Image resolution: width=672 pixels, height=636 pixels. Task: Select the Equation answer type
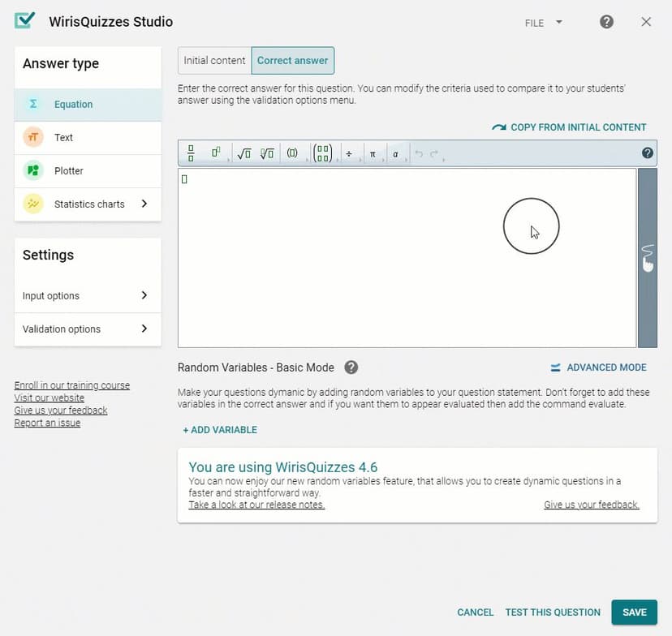coord(88,105)
